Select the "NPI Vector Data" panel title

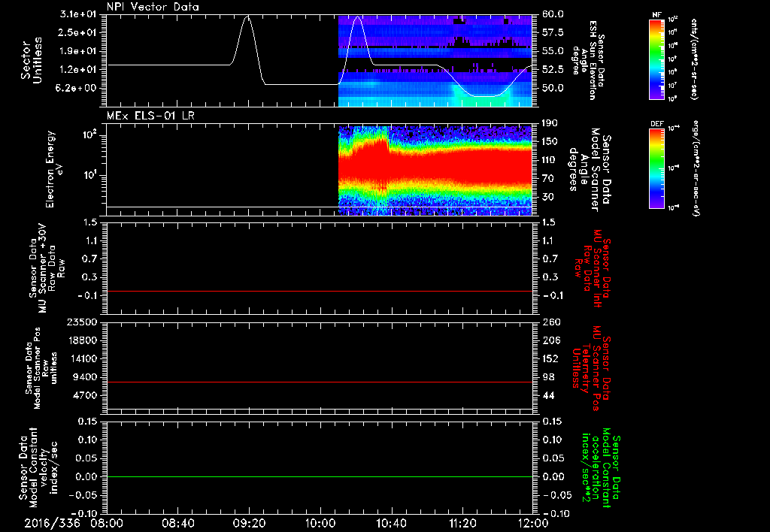click(153, 7)
